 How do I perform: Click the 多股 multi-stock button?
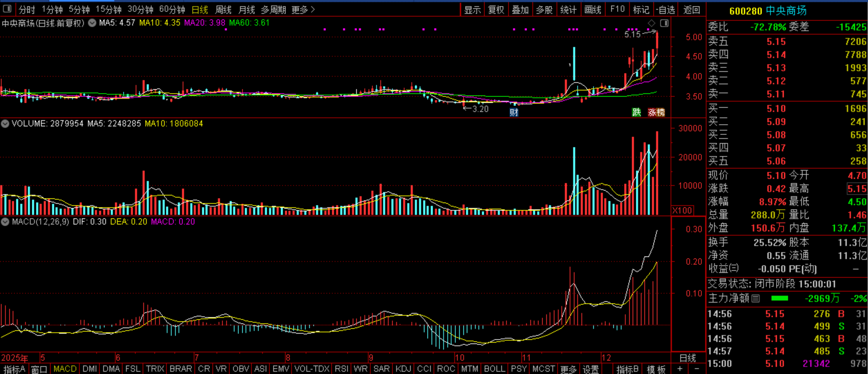[544, 10]
